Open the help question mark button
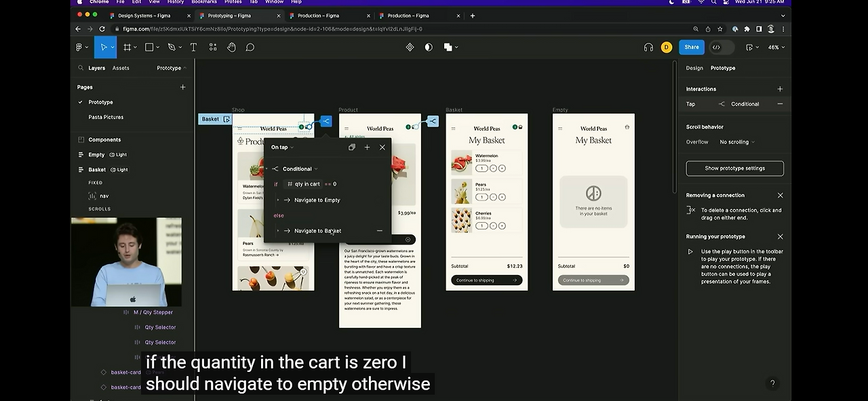868x401 pixels. (x=772, y=383)
